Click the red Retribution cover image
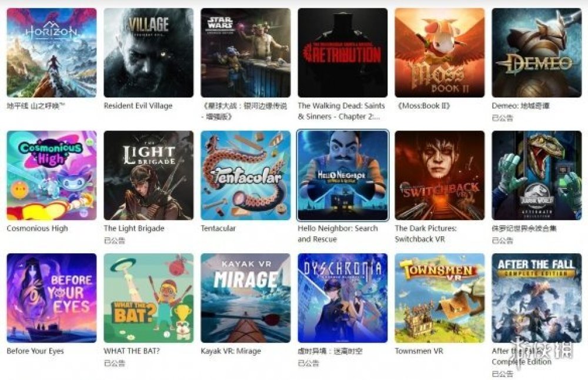Image resolution: width=588 pixels, height=380 pixels. (x=343, y=53)
